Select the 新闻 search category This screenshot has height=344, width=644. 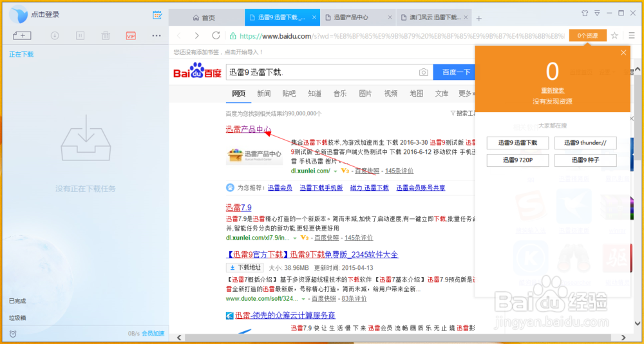(x=264, y=93)
